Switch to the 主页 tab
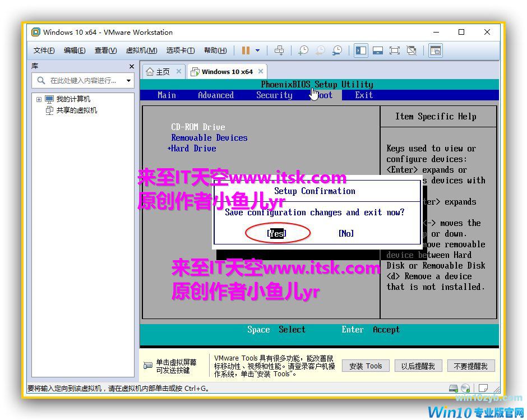This screenshot has height=420, width=527. (x=158, y=72)
